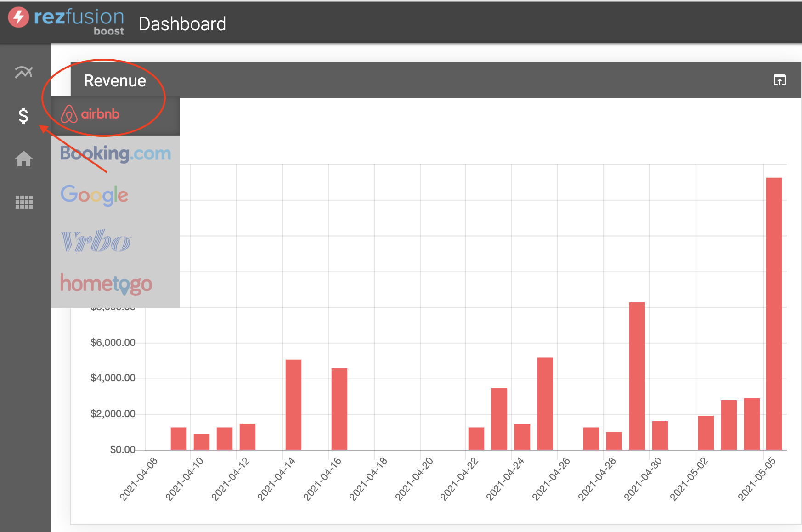Select the 2021-04-16 revenue bar

(x=339, y=409)
